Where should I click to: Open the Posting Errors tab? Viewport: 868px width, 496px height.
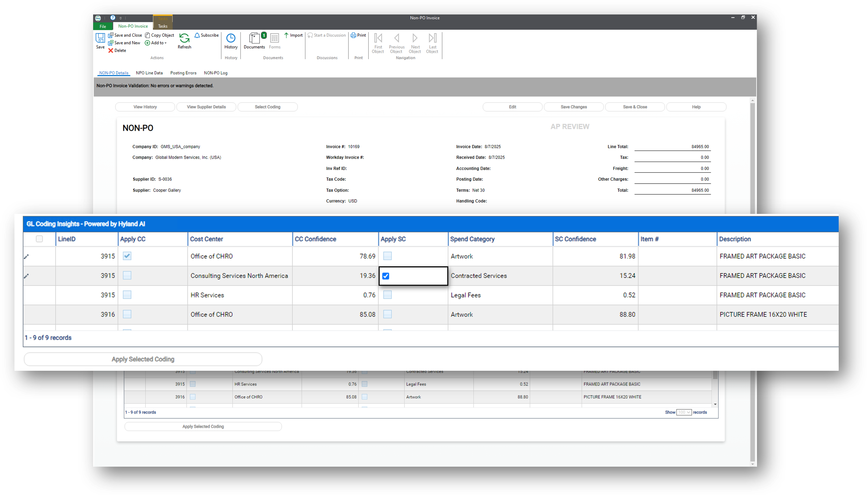pyautogui.click(x=183, y=73)
